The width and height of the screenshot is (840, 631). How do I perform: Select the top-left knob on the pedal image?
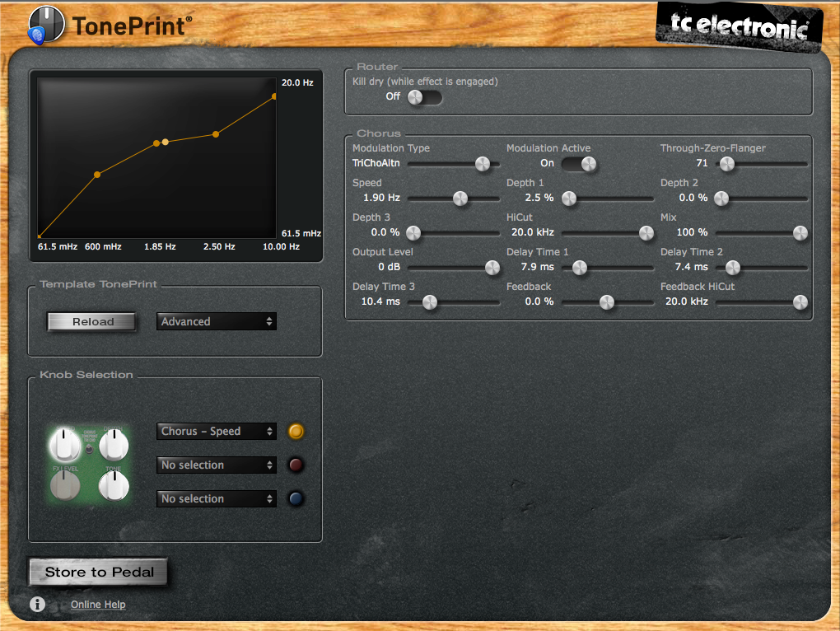(65, 445)
